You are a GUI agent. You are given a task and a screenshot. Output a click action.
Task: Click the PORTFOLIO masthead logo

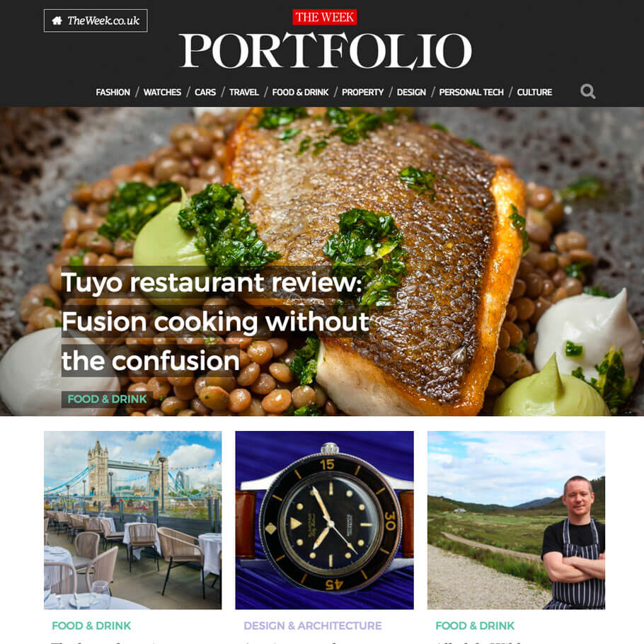325,50
